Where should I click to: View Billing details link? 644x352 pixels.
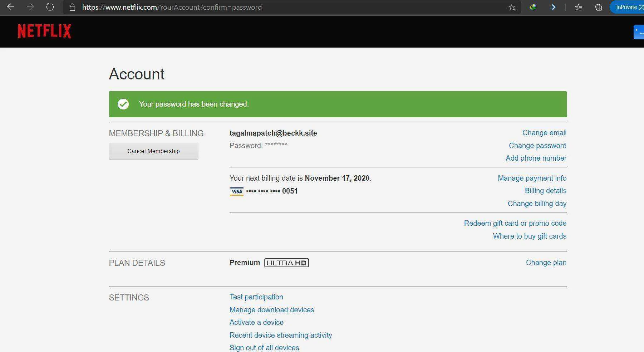pos(546,191)
